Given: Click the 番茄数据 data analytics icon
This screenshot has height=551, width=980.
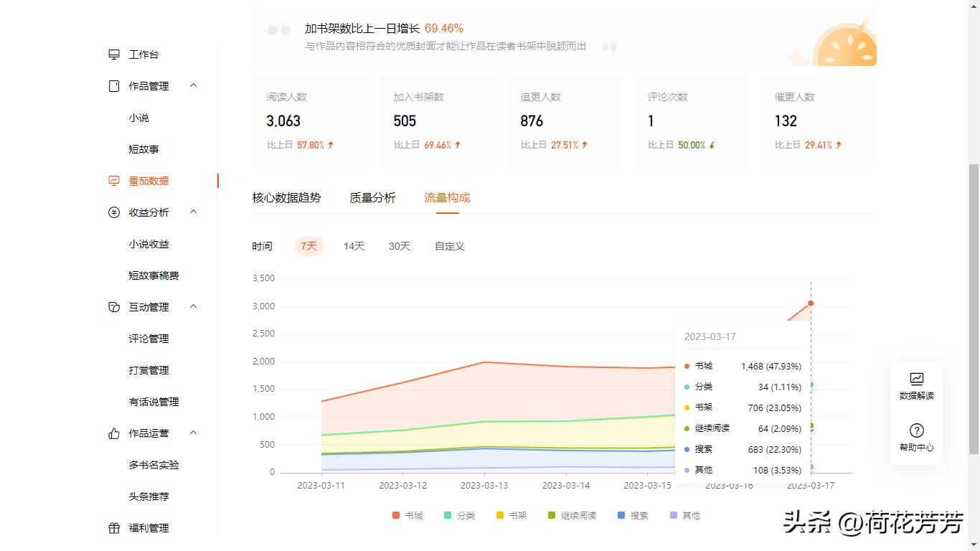Looking at the screenshot, I should (x=113, y=180).
